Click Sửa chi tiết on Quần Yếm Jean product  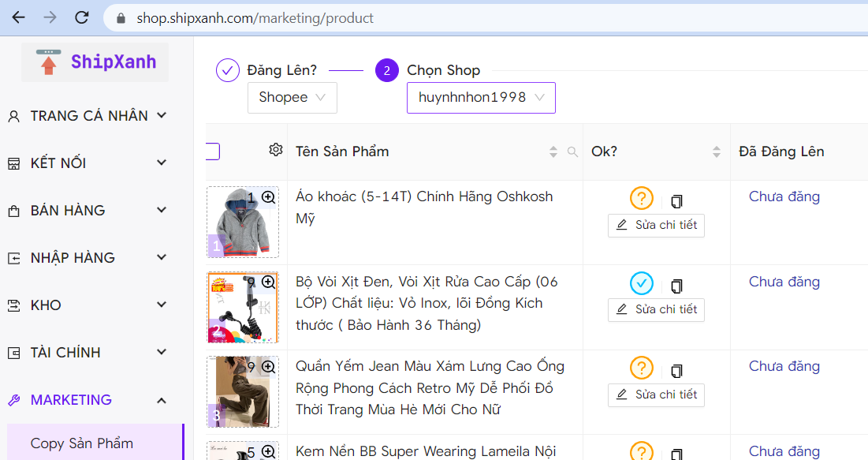(656, 395)
